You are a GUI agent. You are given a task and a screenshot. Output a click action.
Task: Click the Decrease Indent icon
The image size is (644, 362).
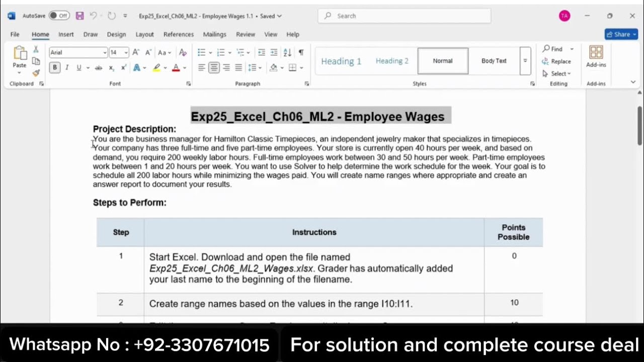[262, 52]
